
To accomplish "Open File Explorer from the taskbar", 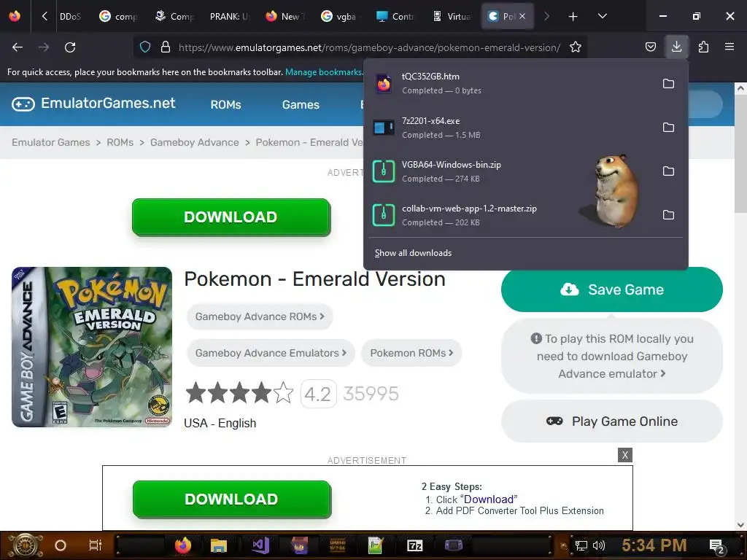I will [x=219, y=545].
